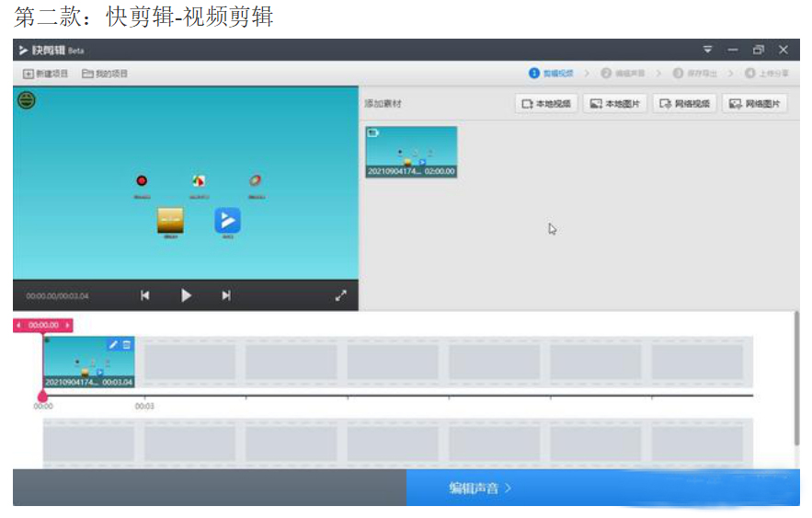Screen dimensions: 812x518
Task: Go to step 3 保存导出 tab
Action: (x=695, y=73)
